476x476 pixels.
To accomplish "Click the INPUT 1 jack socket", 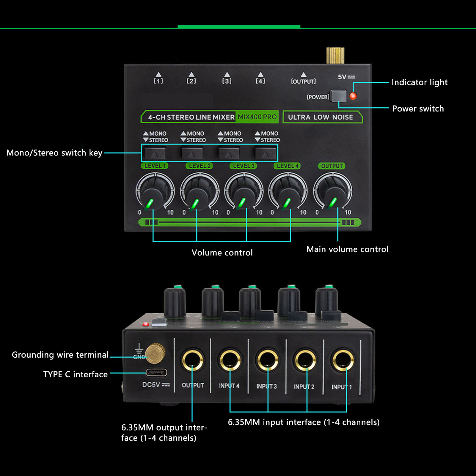I will pyautogui.click(x=343, y=360).
